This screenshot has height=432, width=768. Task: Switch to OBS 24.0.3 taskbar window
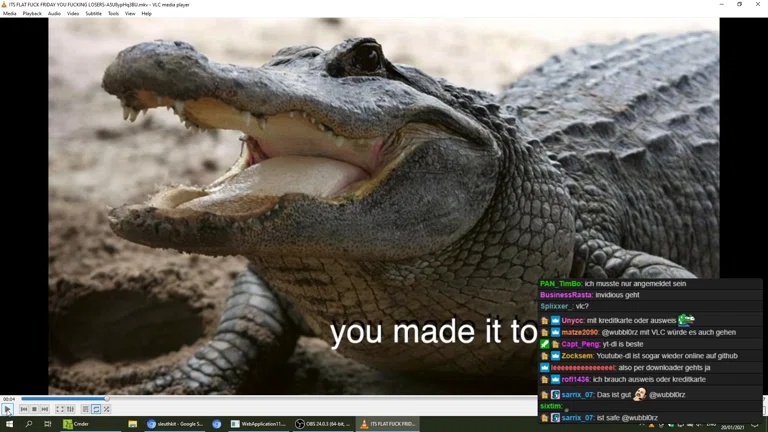coord(322,424)
